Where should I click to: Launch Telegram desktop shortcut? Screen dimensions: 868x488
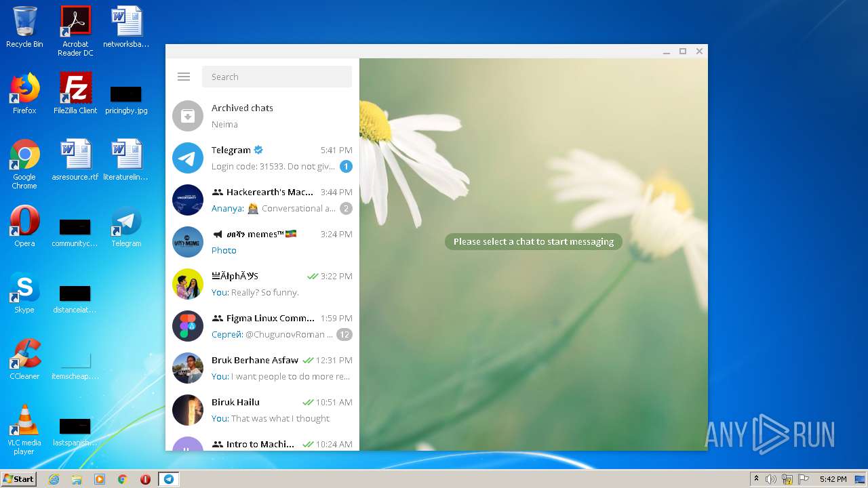point(126,226)
